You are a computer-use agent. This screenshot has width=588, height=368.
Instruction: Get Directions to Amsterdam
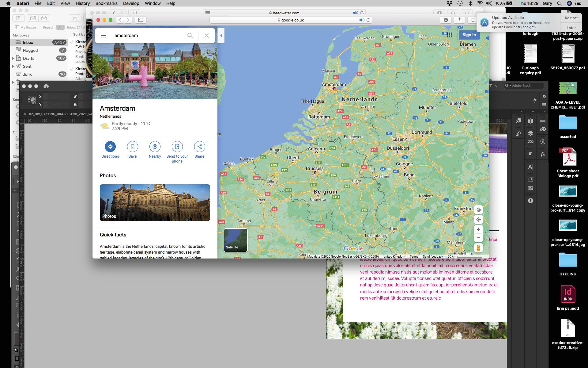click(x=110, y=150)
